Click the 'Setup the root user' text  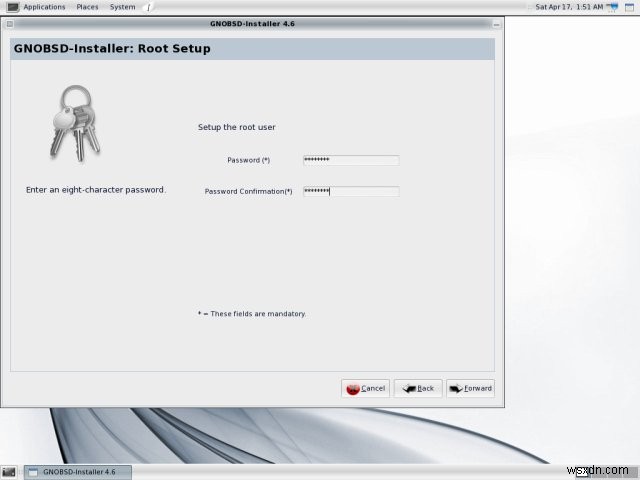coord(237,127)
